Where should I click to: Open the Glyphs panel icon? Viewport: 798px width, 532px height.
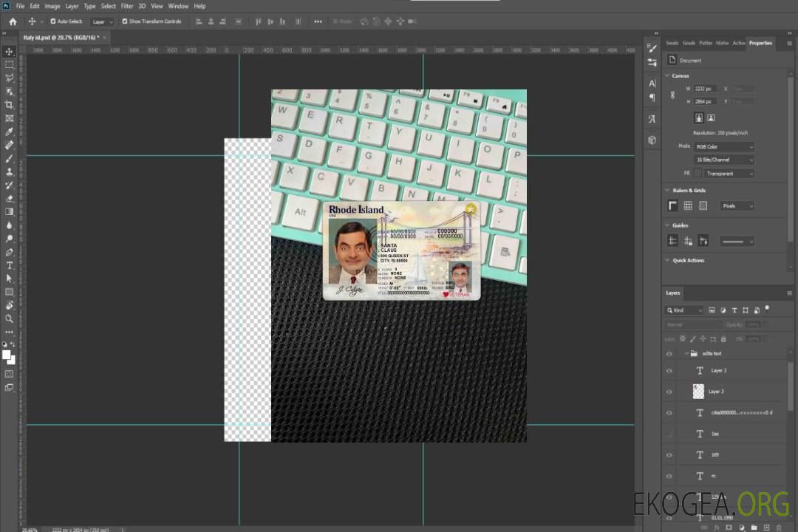coord(652,119)
